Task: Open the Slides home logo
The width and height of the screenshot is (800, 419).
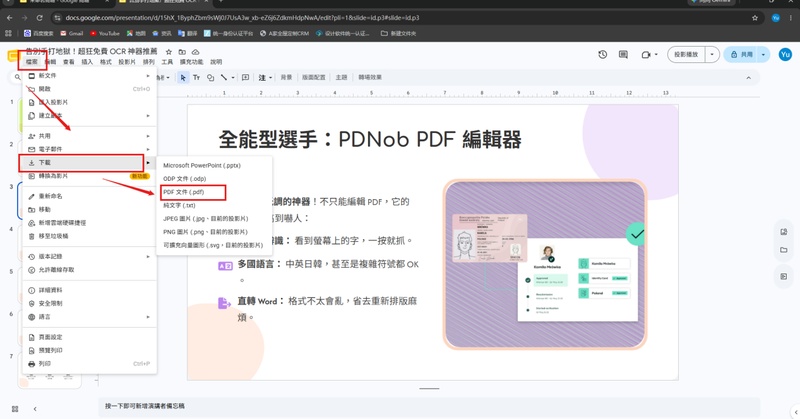Action: point(12,56)
